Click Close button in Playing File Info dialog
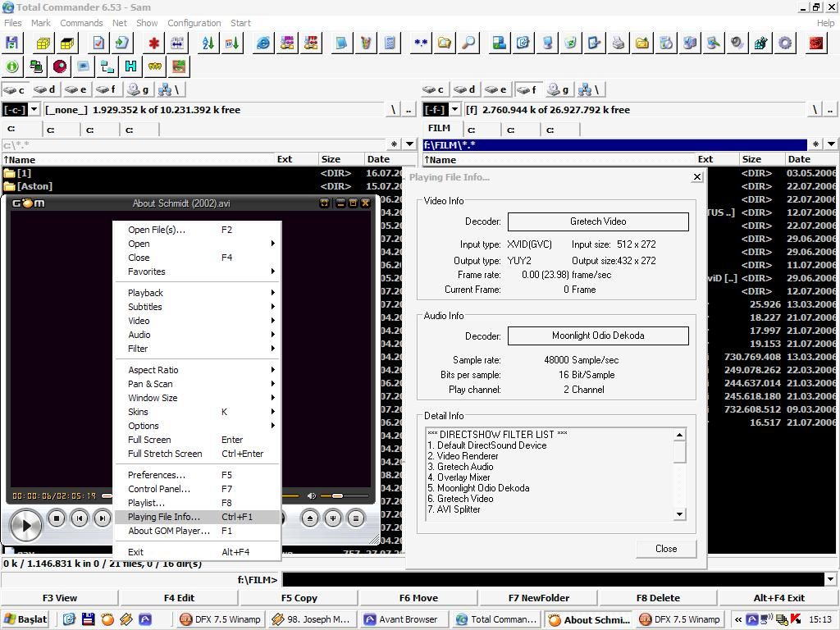This screenshot has width=840, height=630. pyautogui.click(x=666, y=549)
